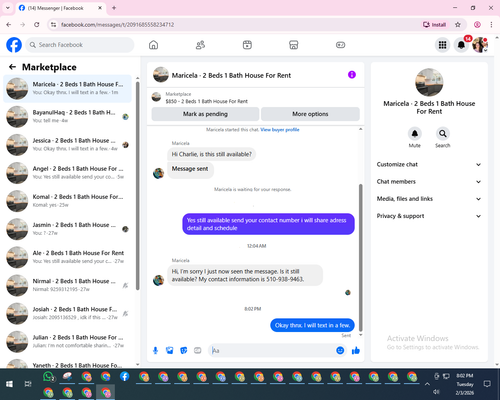Open the Video icon in top navigation
The image size is (500, 400).
tap(247, 45)
